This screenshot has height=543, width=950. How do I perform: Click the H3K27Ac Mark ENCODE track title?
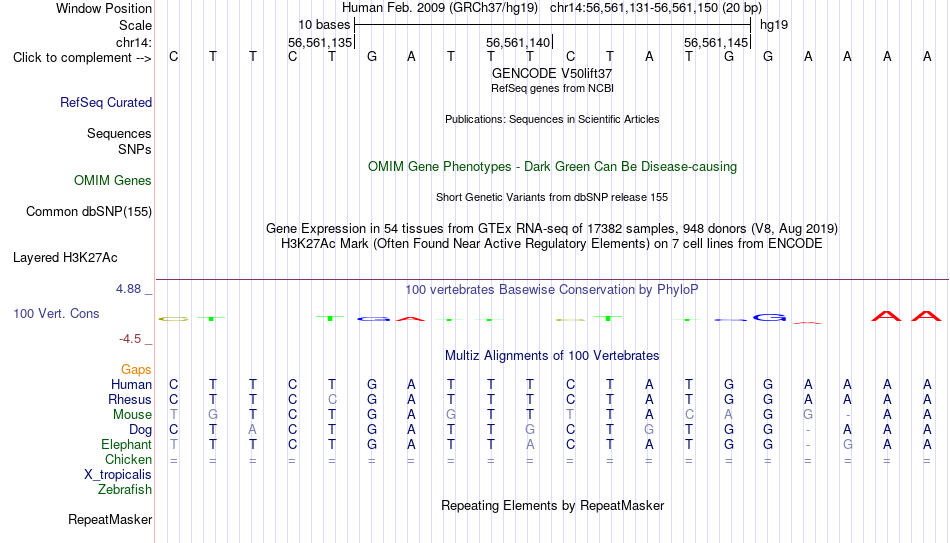tap(552, 244)
